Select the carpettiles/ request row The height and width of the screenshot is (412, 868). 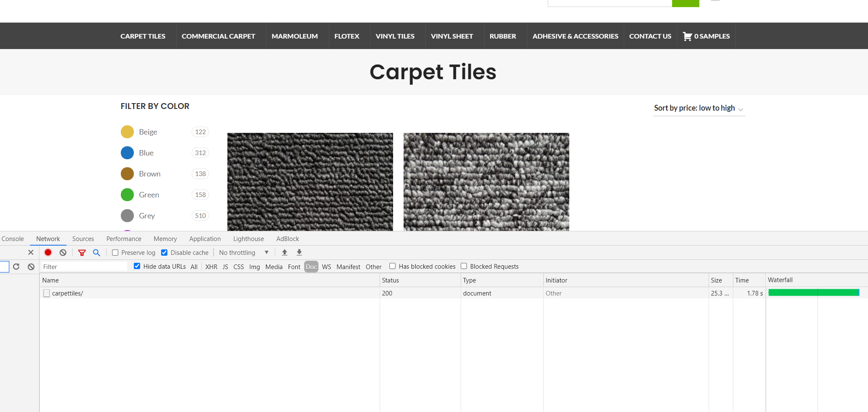tap(454, 293)
